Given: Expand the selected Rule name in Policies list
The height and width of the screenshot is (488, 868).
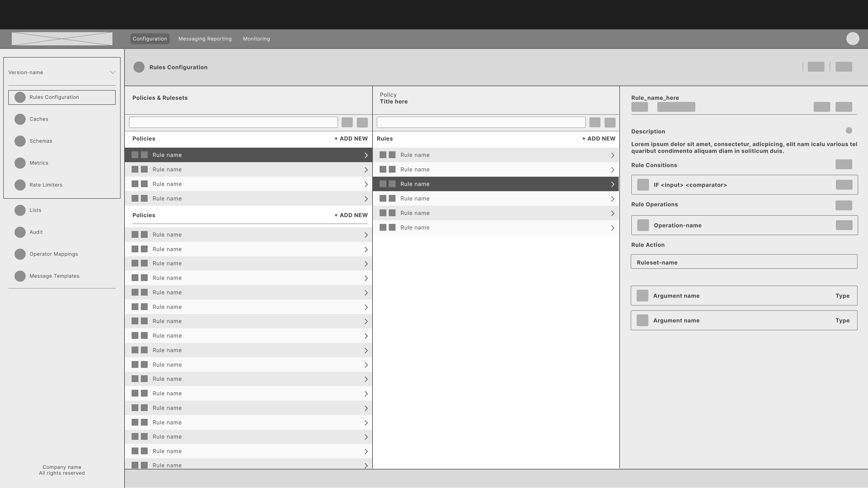Looking at the screenshot, I should click(x=366, y=155).
